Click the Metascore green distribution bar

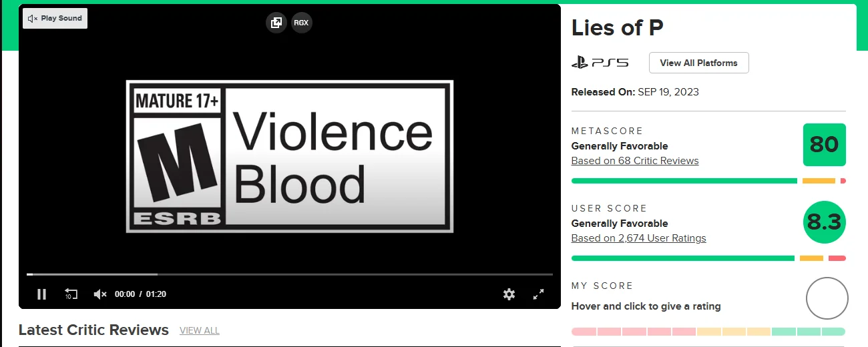tap(684, 181)
